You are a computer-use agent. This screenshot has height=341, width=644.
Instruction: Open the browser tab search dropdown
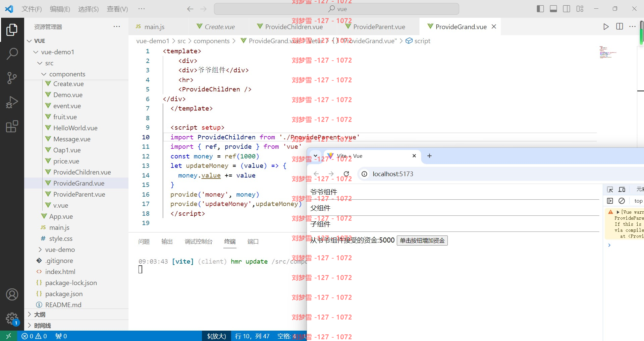click(315, 156)
